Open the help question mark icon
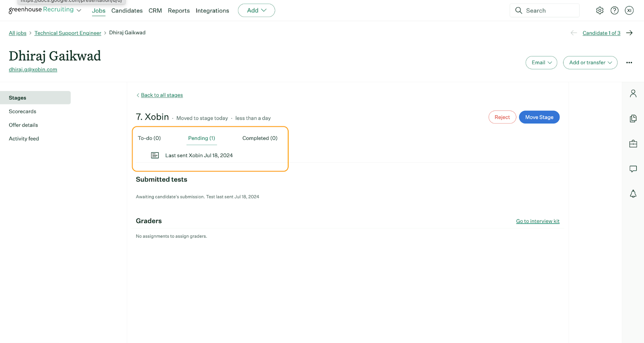The image size is (644, 343). [615, 10]
